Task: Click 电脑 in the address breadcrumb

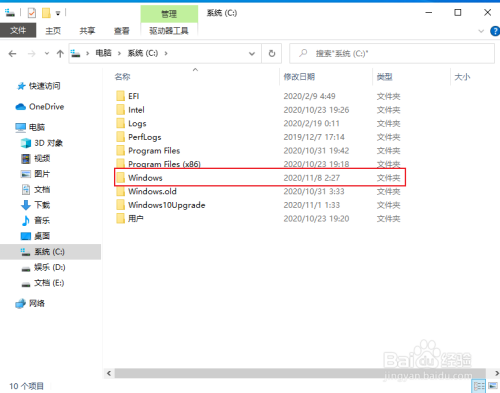Action: coord(103,53)
